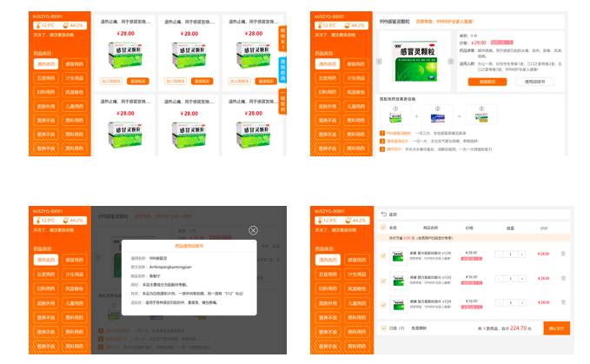Viewport: 590px width, 364px height.
Task: Select 皮肤外用 category on the cart screen
Action: [328, 303]
